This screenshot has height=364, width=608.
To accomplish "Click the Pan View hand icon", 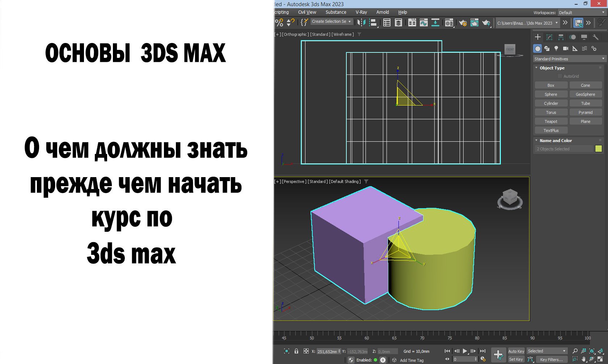I will tap(583, 359).
